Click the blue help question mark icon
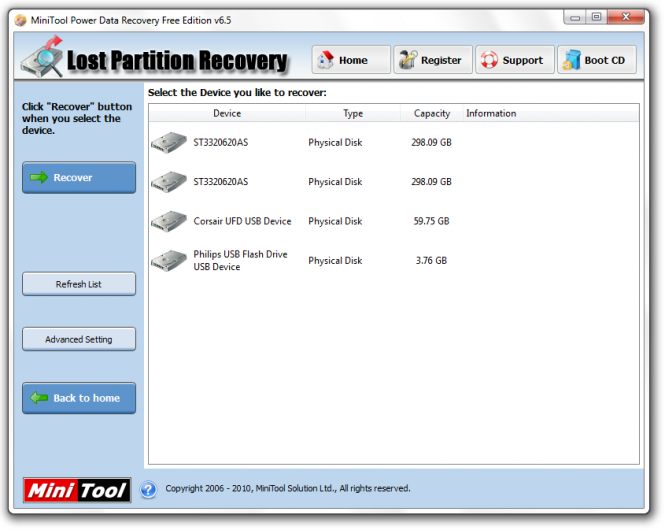The image size is (665, 530). [148, 490]
